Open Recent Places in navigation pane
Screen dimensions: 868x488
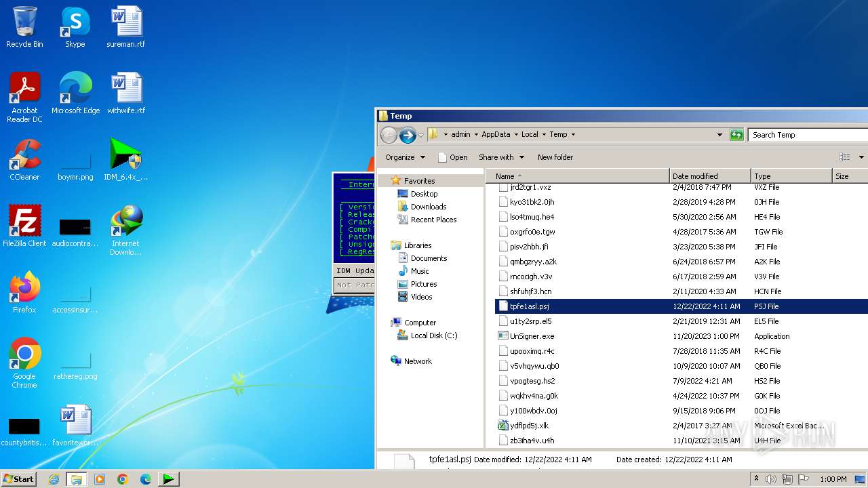pos(433,220)
